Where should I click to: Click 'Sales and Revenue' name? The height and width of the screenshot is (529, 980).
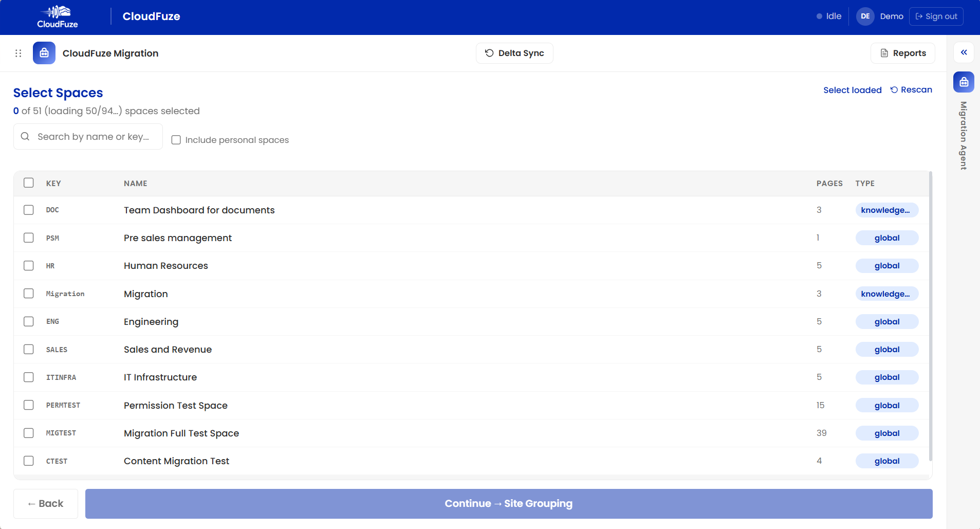[x=168, y=350]
